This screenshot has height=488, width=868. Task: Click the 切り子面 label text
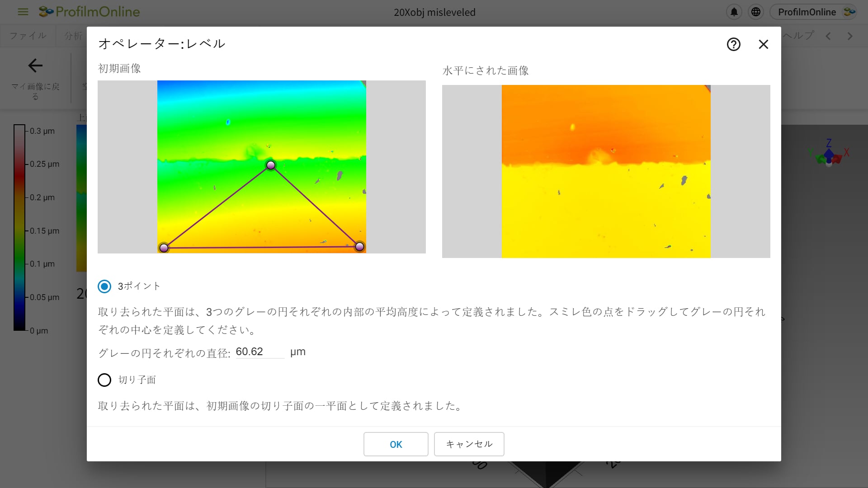tap(137, 380)
